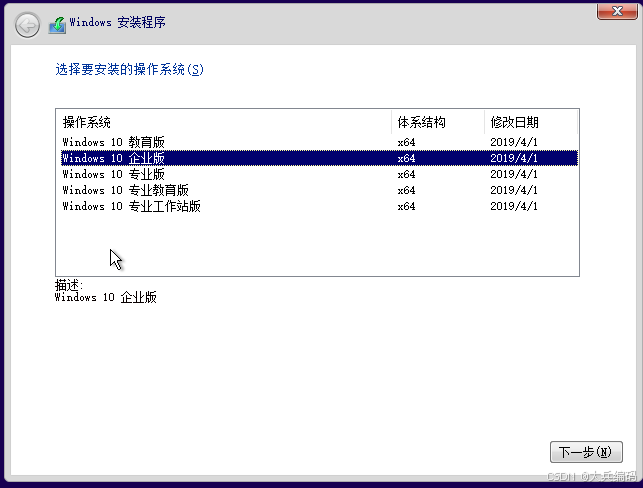This screenshot has height=488, width=643.
Task: Click the 操作系统 column header
Action: tap(223, 122)
